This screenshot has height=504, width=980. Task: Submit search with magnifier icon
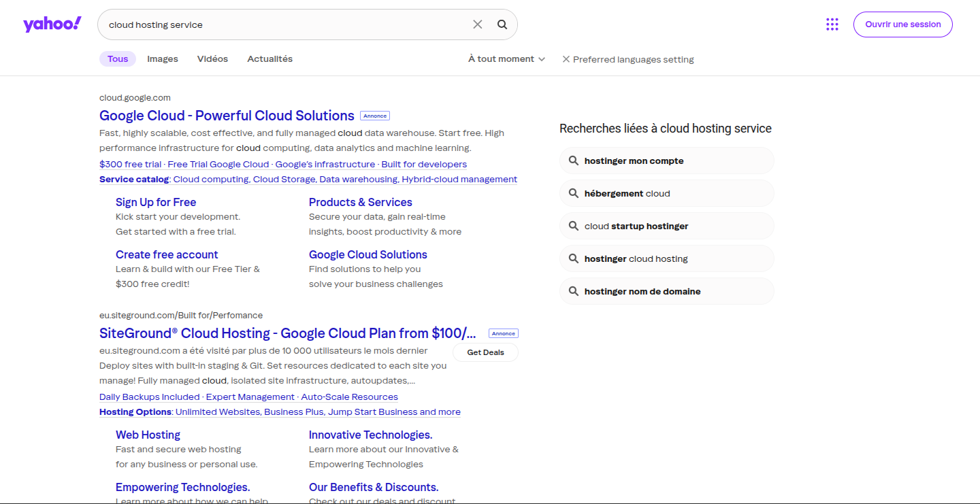point(502,24)
